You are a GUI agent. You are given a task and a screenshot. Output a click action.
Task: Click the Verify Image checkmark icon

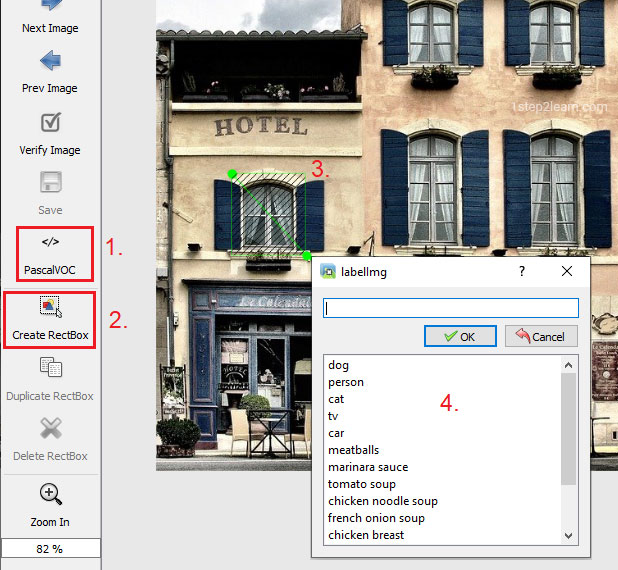(x=50, y=122)
